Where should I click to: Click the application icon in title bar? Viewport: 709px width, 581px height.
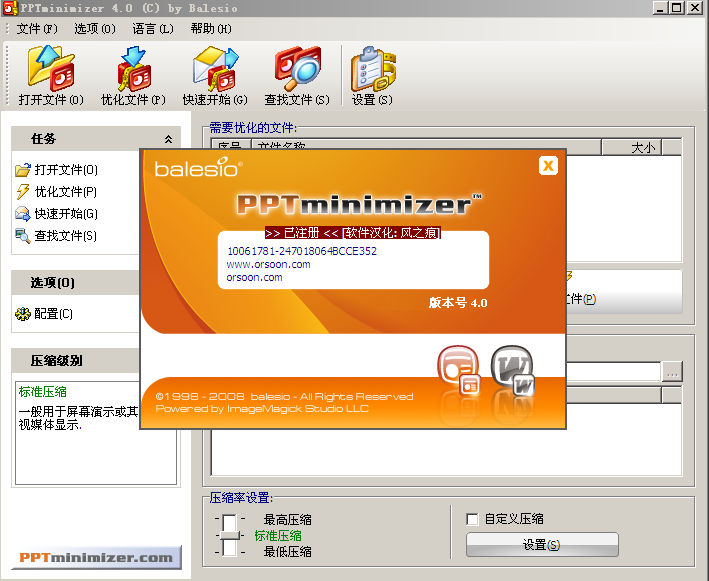point(10,8)
